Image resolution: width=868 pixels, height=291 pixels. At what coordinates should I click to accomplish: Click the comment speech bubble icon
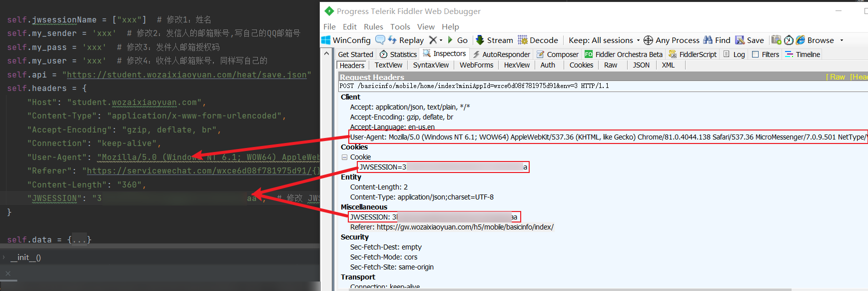pyautogui.click(x=380, y=40)
